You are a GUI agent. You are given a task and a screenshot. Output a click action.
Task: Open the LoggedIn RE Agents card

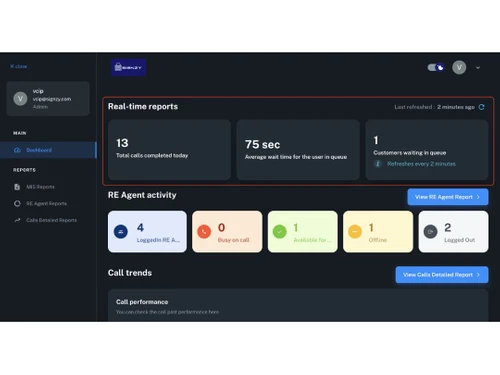point(147,232)
